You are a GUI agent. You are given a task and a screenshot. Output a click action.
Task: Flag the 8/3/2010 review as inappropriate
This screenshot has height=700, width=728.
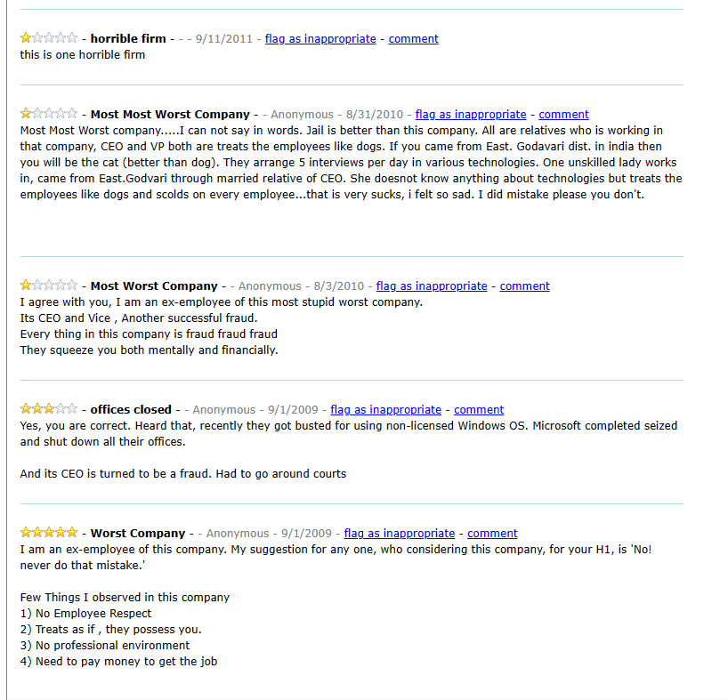(432, 286)
